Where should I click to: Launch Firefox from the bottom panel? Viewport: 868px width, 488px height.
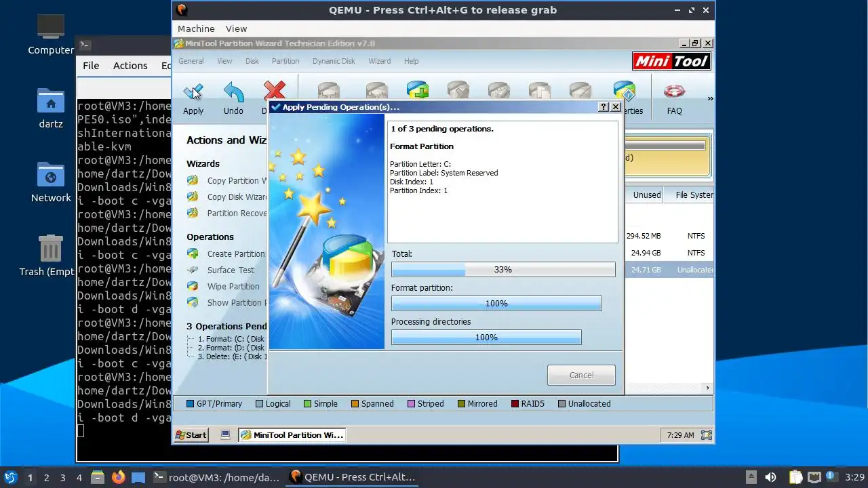pos(118,477)
